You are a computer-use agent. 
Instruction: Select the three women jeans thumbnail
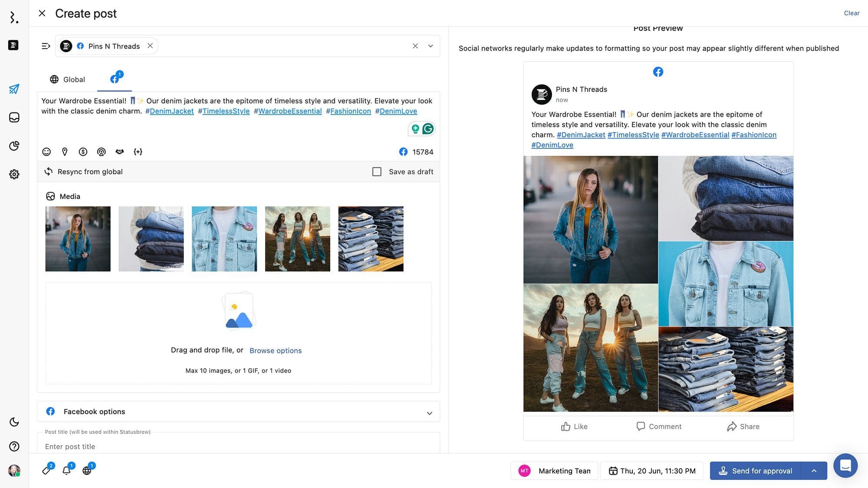(297, 239)
